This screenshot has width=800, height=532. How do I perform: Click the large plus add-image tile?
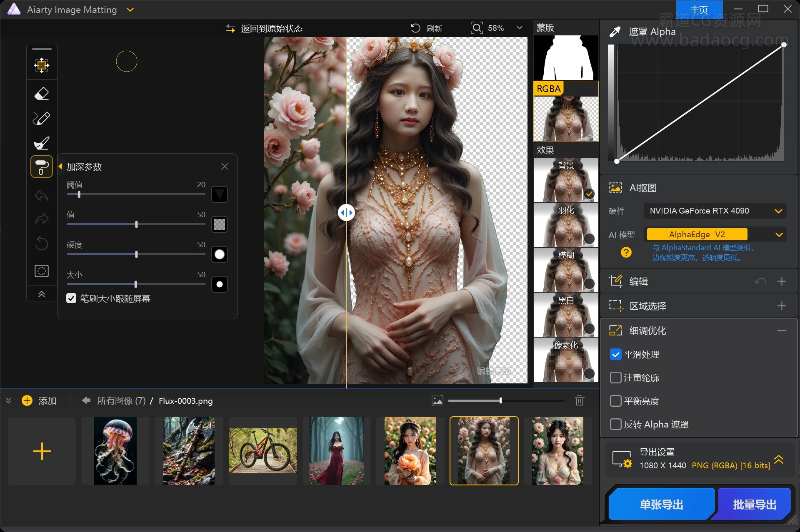click(x=42, y=451)
